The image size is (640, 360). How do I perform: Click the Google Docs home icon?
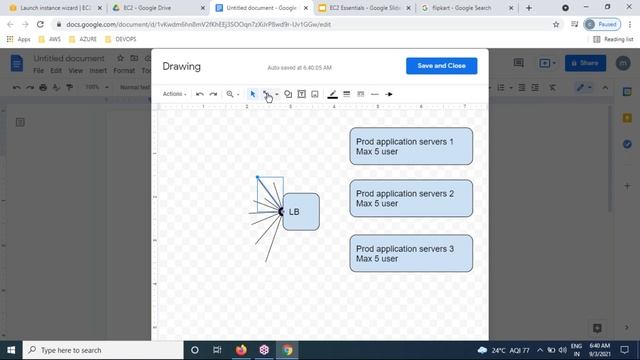(x=17, y=63)
